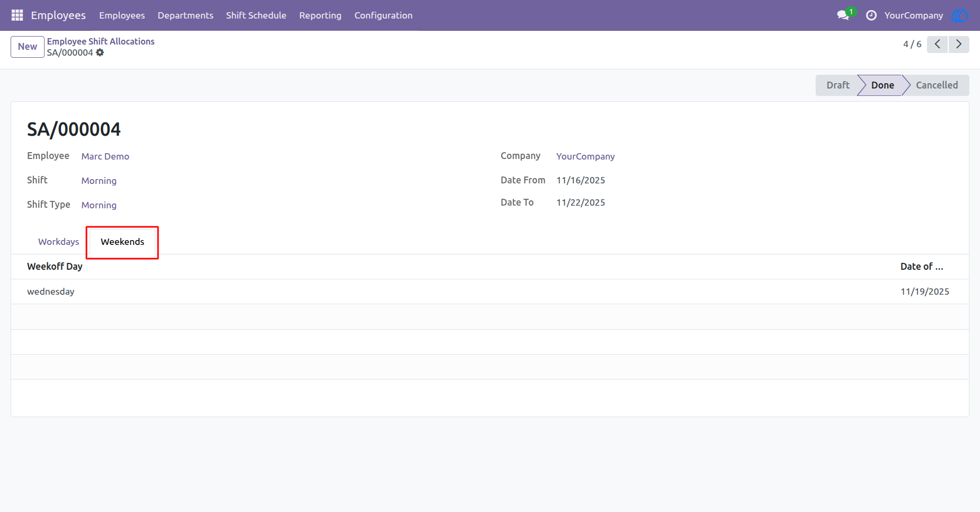Open the Configuration menu

tap(383, 15)
